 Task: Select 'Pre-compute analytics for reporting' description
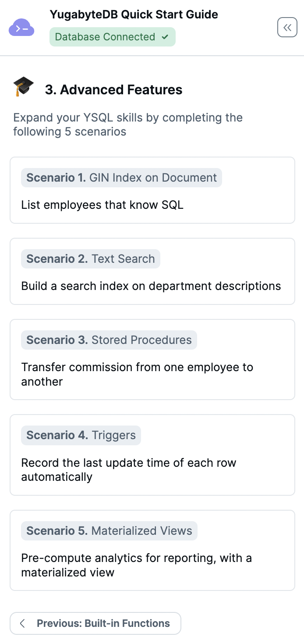[137, 565]
